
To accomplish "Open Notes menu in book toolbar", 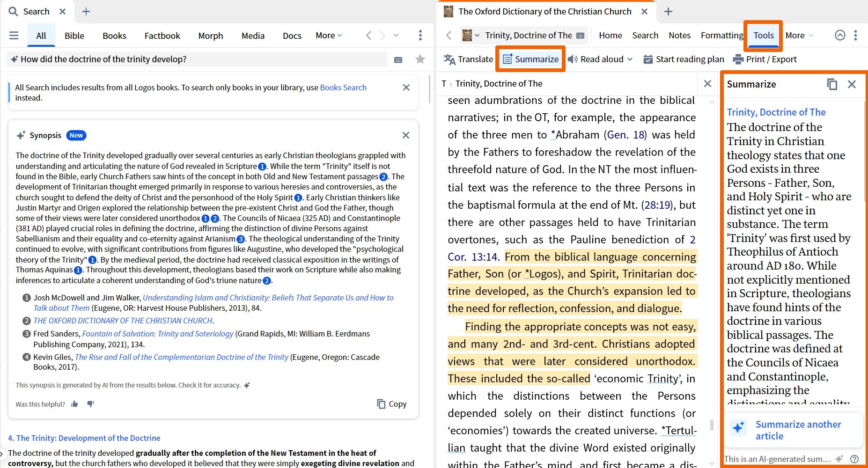I will [679, 36].
